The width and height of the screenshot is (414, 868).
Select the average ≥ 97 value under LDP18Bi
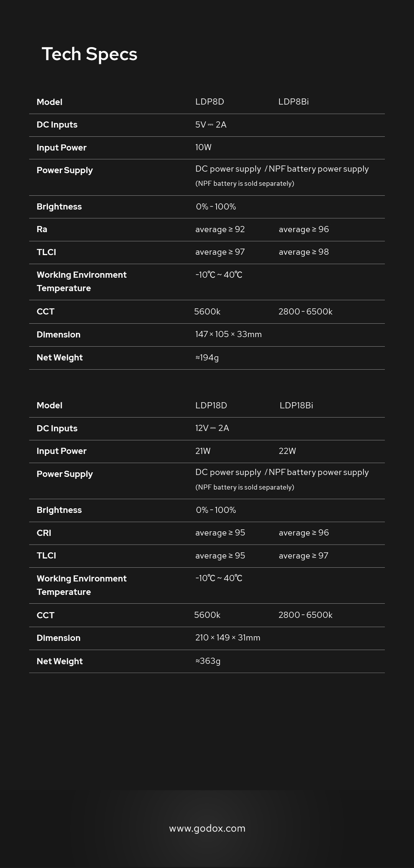tap(303, 556)
